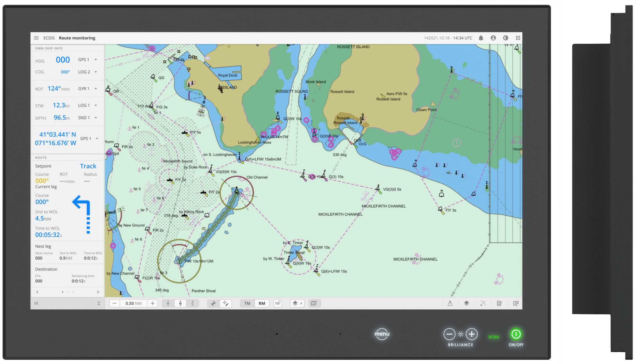Screen dimensions: 638x364
Task: Click the speed 12.3 kn readout
Action: 61,105
